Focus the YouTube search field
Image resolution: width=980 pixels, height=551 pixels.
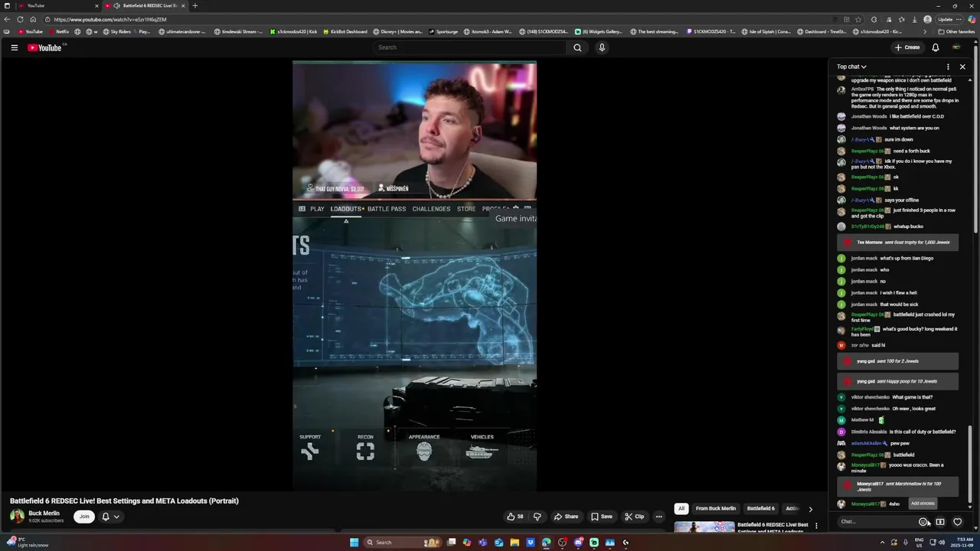[469, 47]
